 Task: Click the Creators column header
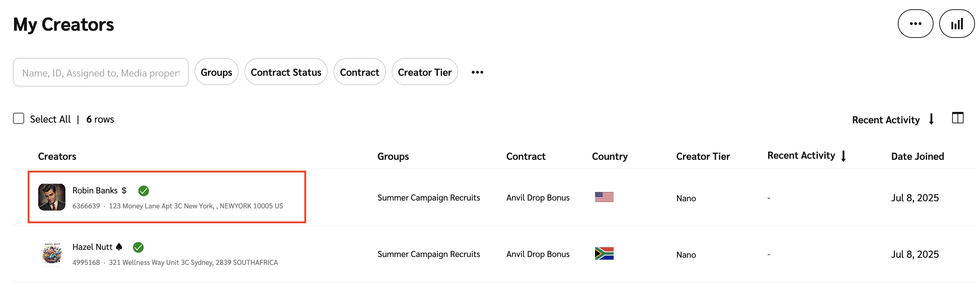click(57, 156)
